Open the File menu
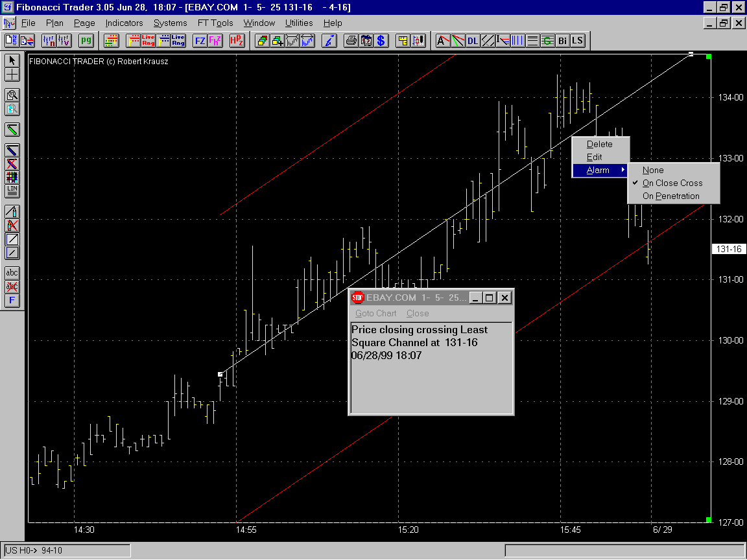 (28, 23)
